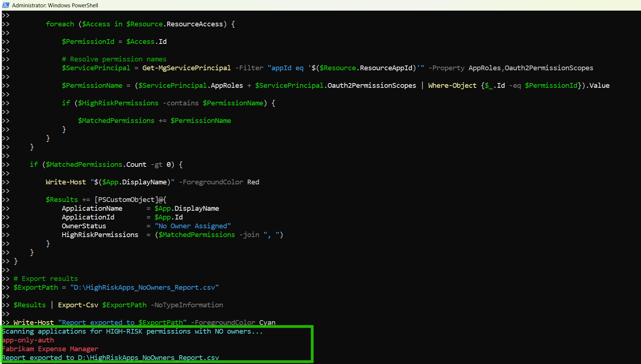Click the red 'app-only-auth' output line
The width and height of the screenshot is (641, 364).
pyautogui.click(x=28, y=340)
